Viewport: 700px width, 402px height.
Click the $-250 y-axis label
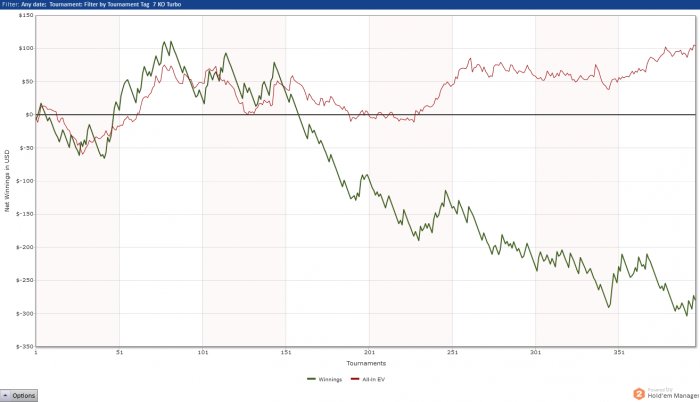[x=25, y=281]
